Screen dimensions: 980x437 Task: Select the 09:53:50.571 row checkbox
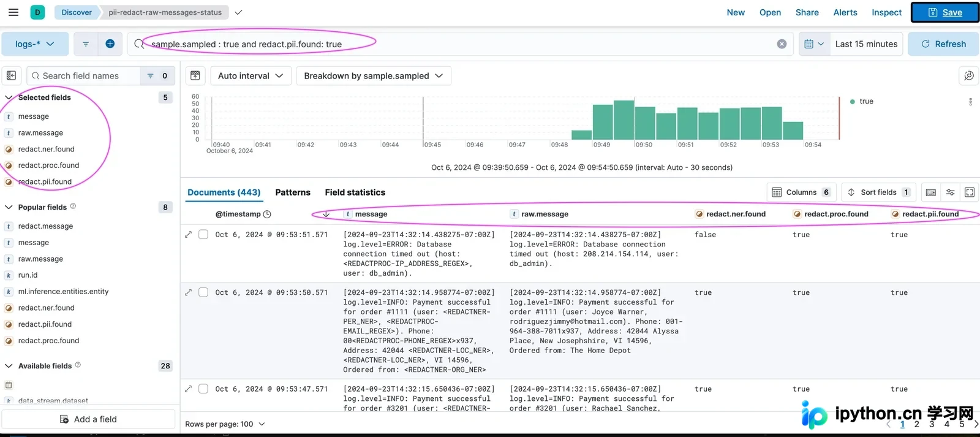(203, 292)
